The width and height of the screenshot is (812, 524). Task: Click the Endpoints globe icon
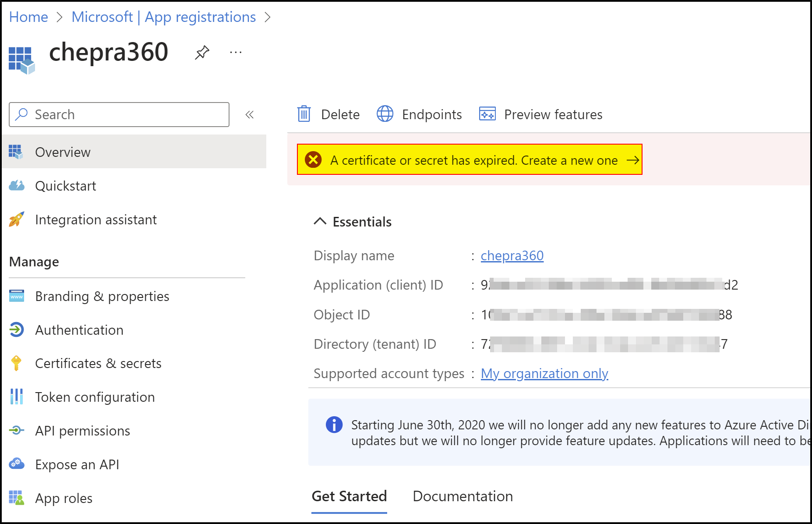click(385, 114)
